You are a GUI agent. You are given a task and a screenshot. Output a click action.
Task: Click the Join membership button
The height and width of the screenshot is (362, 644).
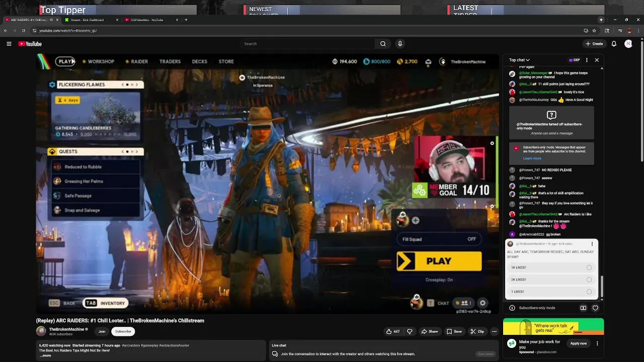tap(102, 331)
